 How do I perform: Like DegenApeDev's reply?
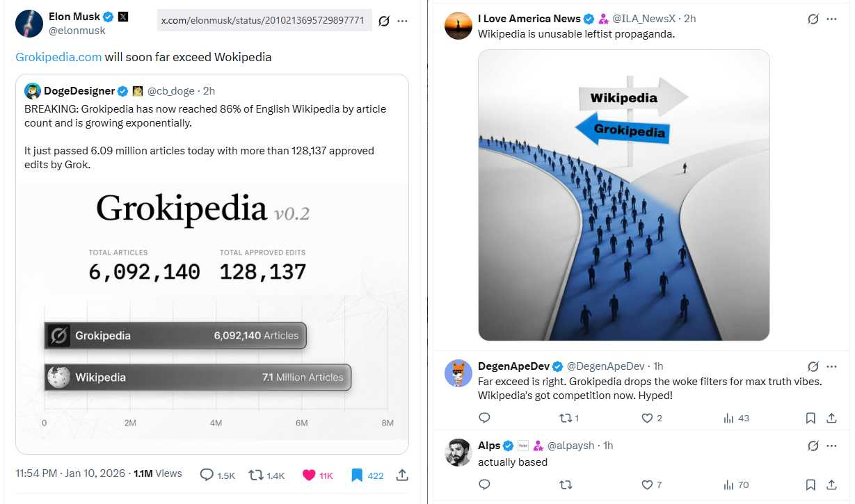click(x=647, y=418)
